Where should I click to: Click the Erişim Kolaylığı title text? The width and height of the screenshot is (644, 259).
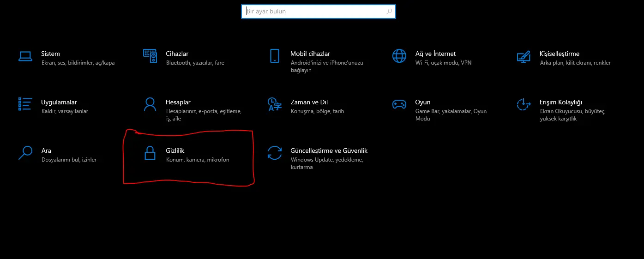pyautogui.click(x=561, y=102)
